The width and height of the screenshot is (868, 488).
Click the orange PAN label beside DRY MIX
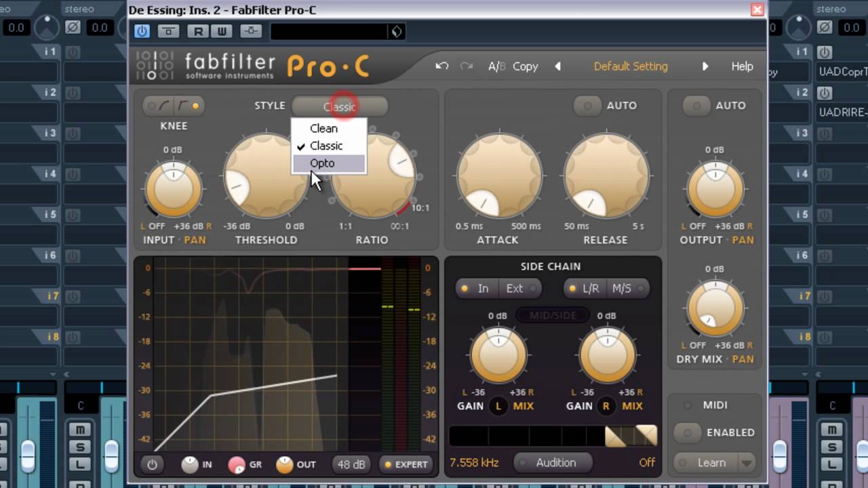click(x=743, y=359)
